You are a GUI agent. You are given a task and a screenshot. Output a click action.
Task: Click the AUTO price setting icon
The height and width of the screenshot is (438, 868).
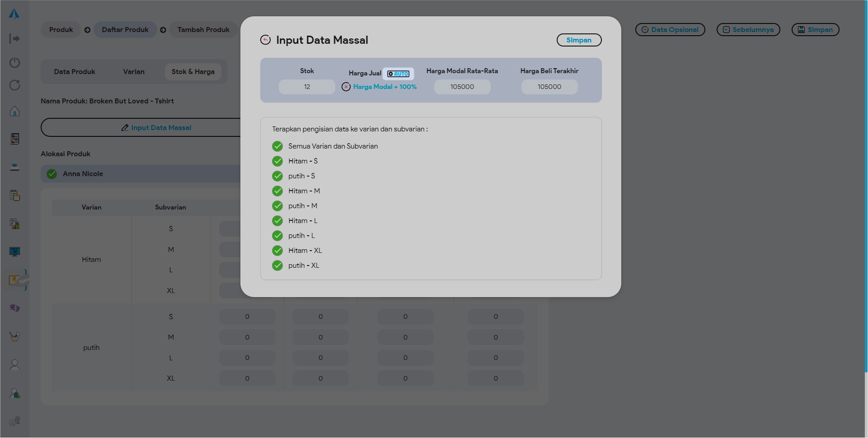[398, 74]
